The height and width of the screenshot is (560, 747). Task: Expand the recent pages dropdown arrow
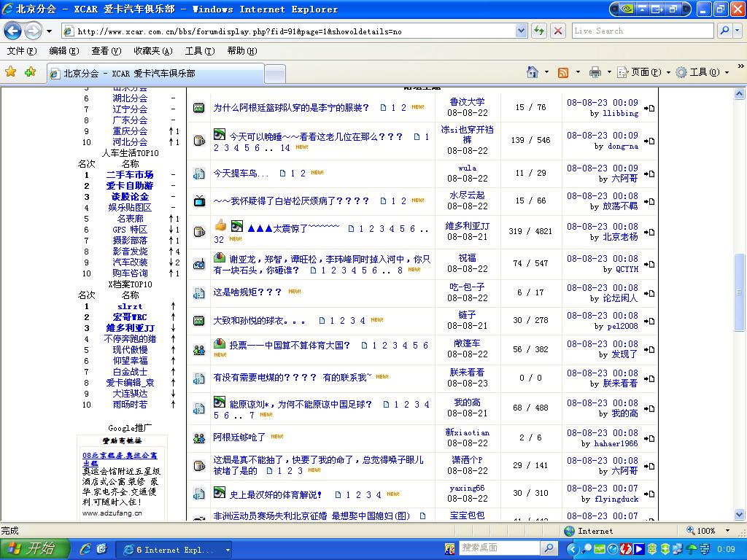[49, 31]
